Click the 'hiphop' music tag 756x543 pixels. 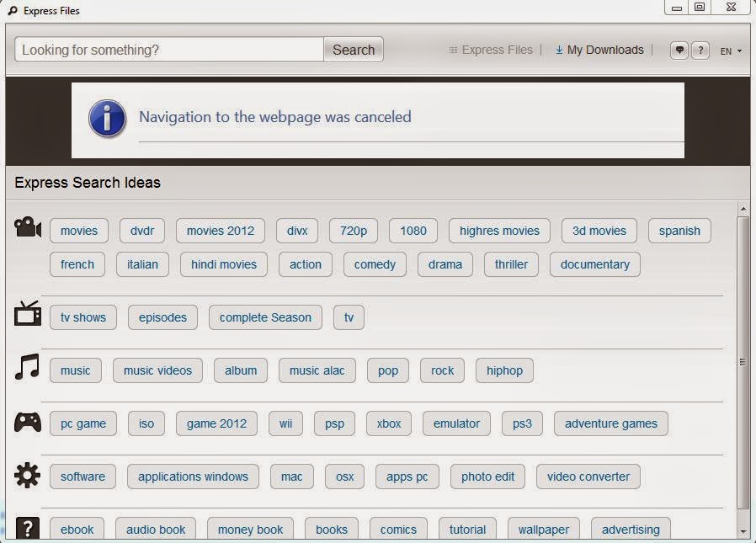click(503, 370)
